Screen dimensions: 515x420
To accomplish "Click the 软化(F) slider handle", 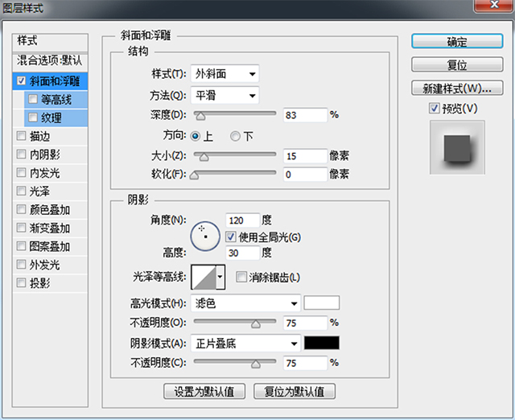I will (195, 175).
